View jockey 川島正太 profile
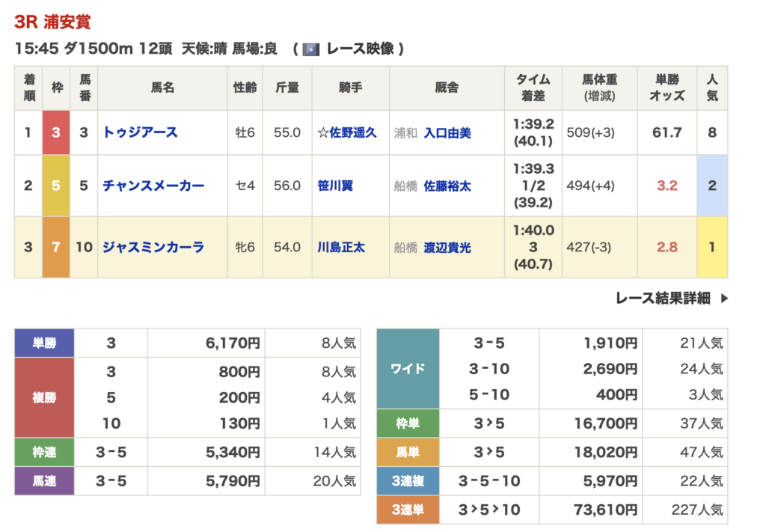The height and width of the screenshot is (532, 766). click(341, 247)
